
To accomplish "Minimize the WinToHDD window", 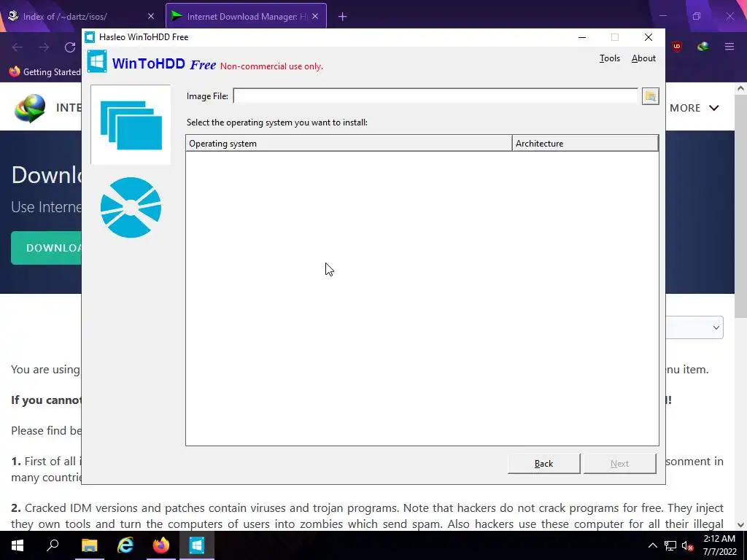I will [x=581, y=37].
